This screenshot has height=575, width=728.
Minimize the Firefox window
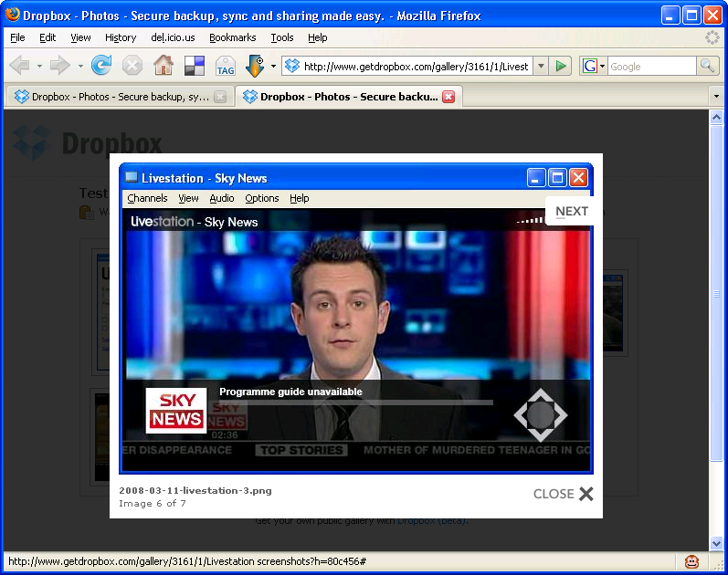(669, 16)
